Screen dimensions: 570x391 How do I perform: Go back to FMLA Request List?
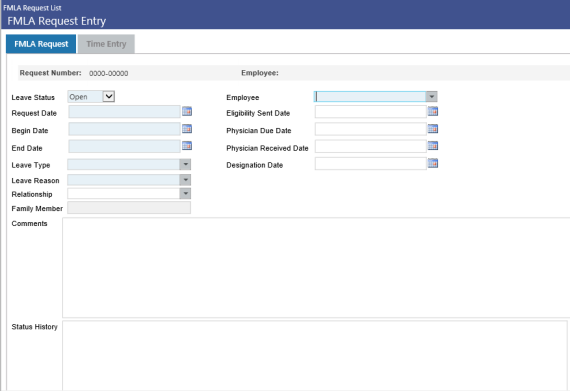(x=32, y=8)
